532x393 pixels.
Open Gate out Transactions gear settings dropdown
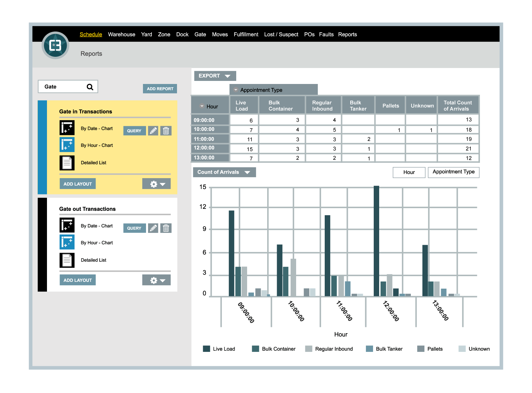point(157,280)
